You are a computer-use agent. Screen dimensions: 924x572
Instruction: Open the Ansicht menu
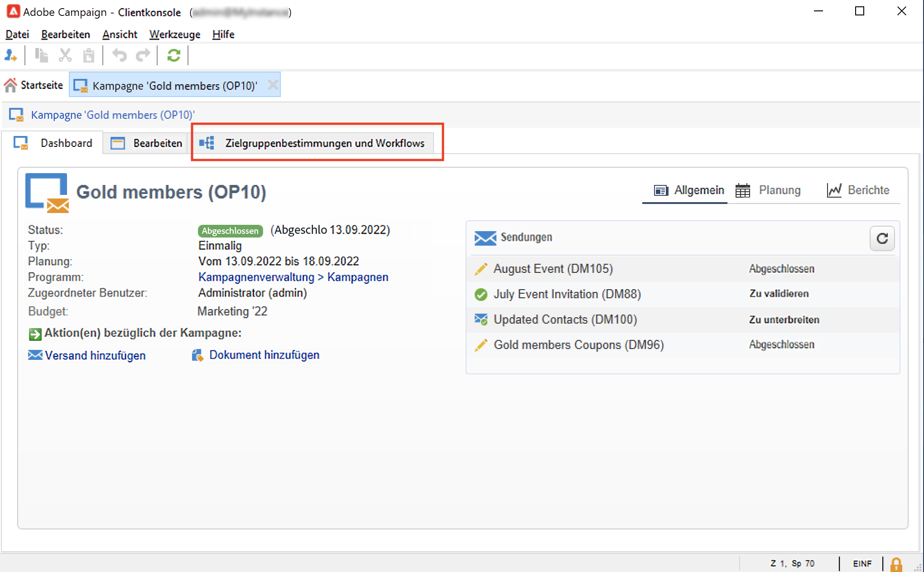(x=120, y=34)
